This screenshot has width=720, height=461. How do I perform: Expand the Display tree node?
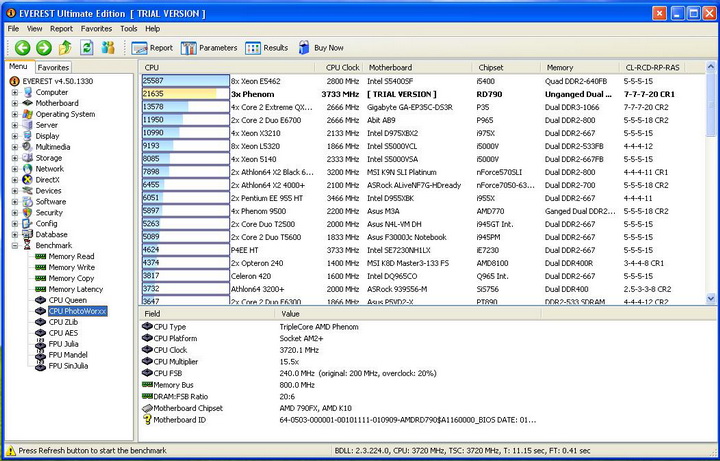pos(15,136)
